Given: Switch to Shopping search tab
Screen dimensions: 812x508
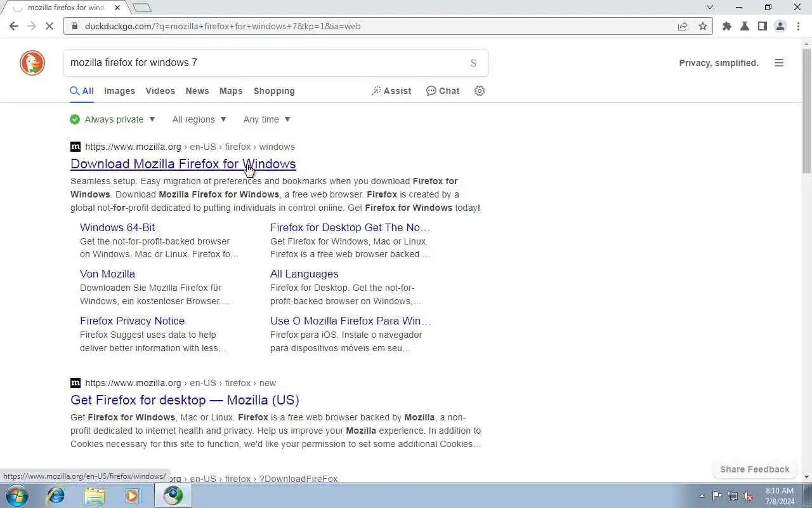Looking at the screenshot, I should [274, 91].
